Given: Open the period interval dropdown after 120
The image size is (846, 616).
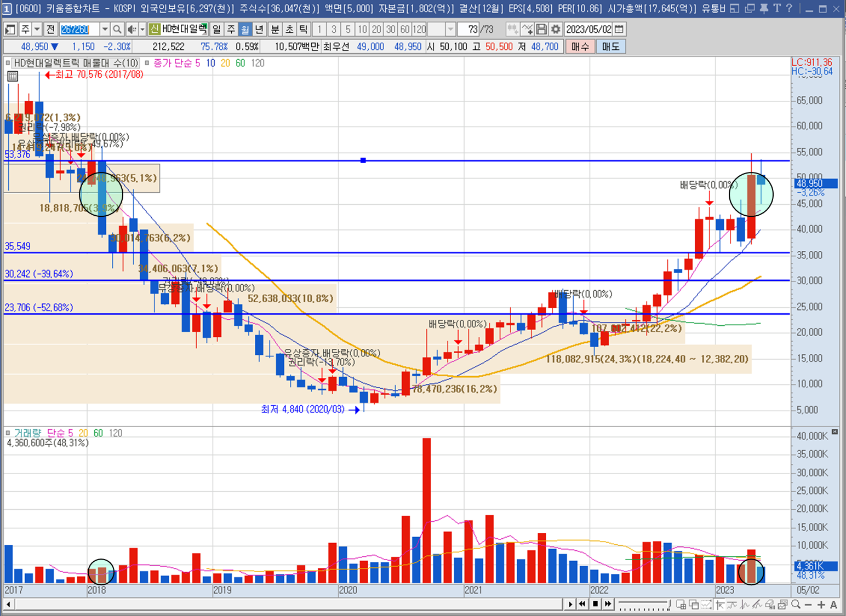Looking at the screenshot, I should pos(450,30).
